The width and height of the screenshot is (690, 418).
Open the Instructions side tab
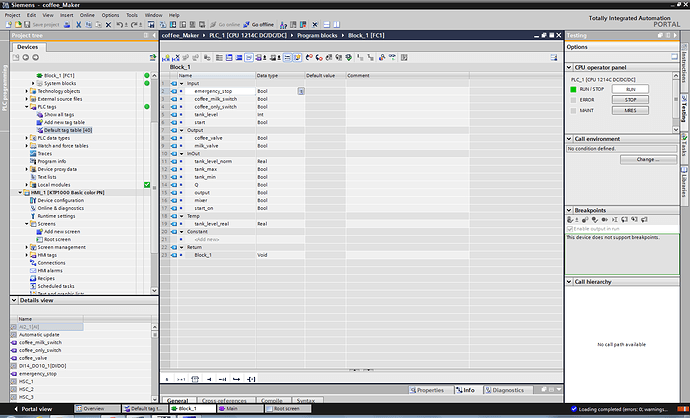pyautogui.click(x=684, y=67)
